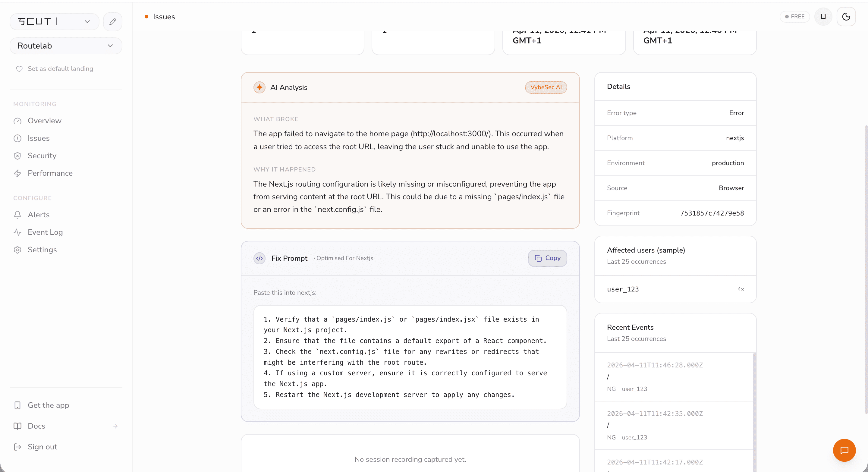Open the user avatar menu
This screenshot has height=472, width=868.
click(823, 17)
